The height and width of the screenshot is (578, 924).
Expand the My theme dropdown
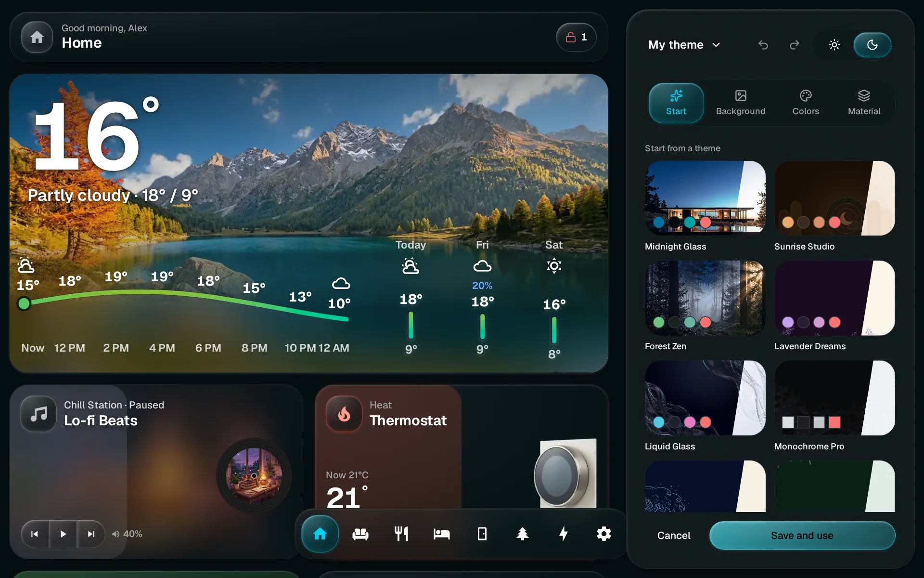tap(684, 45)
